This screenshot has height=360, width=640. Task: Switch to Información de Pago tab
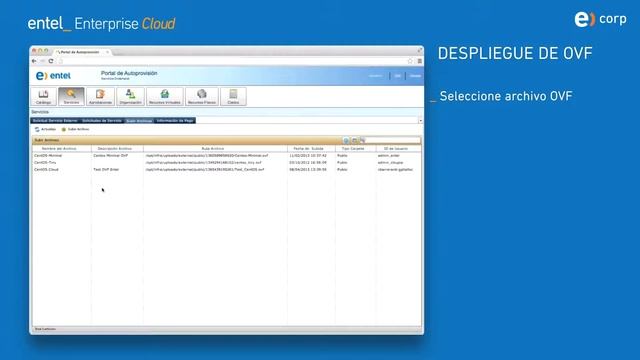tap(175, 120)
